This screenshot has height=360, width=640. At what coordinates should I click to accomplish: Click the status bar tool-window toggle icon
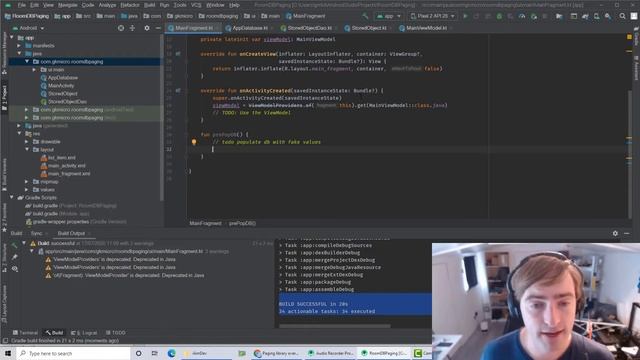(x=5, y=340)
